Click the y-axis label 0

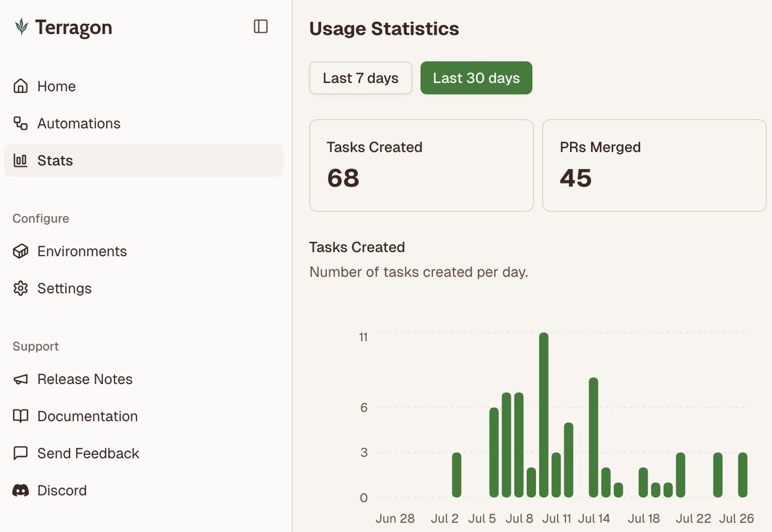point(363,498)
